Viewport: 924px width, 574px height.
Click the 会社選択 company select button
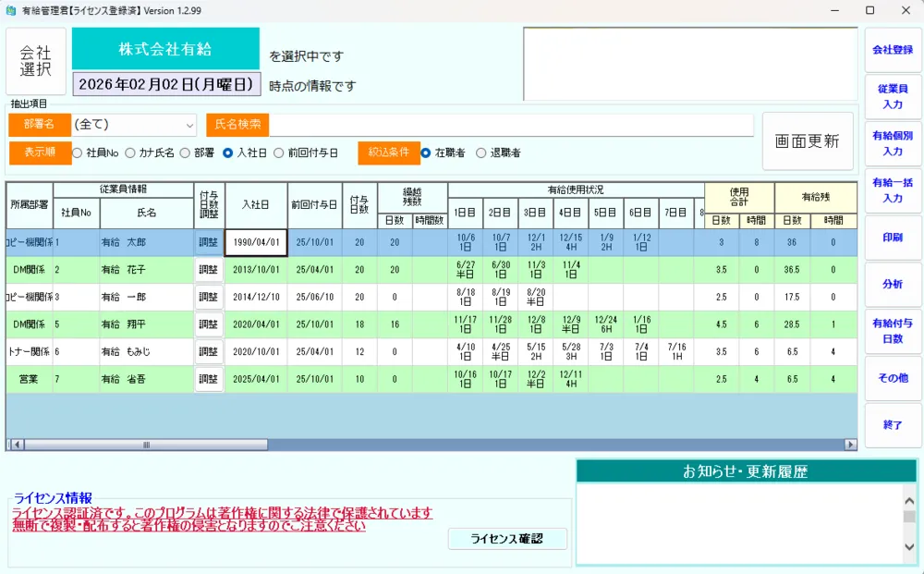(36, 62)
